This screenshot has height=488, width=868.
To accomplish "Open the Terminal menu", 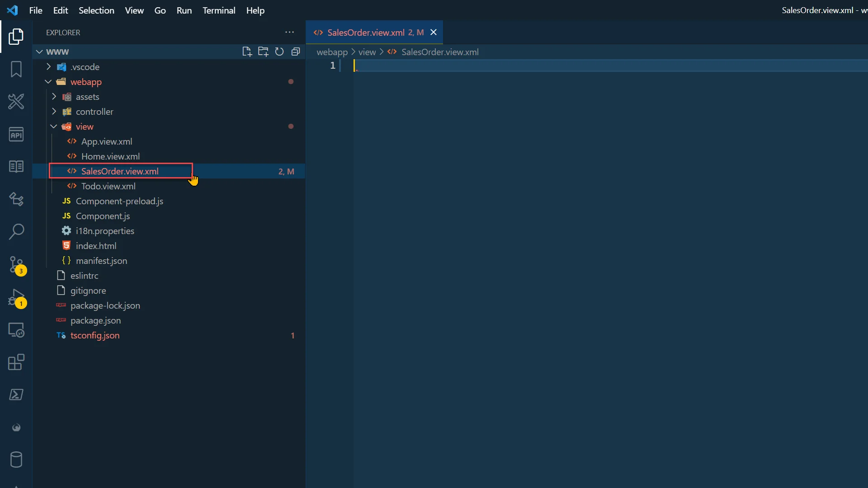I will 219,10.
